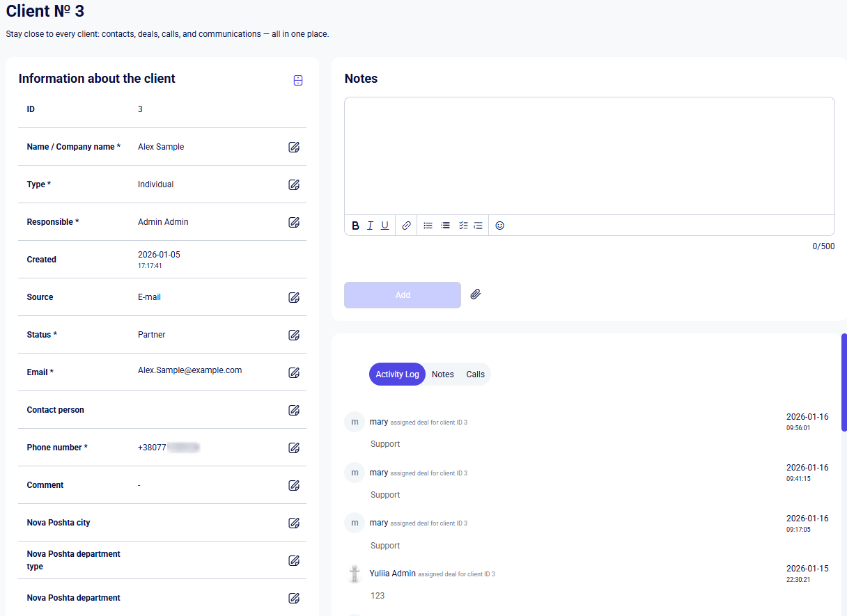Toggle underline formatting in Notes editor
The image size is (847, 616).
point(384,226)
